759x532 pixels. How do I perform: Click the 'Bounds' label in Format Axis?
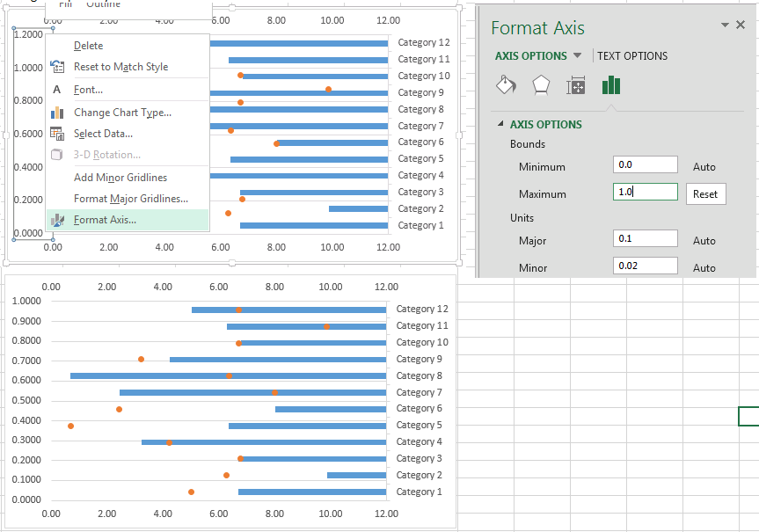click(x=528, y=144)
